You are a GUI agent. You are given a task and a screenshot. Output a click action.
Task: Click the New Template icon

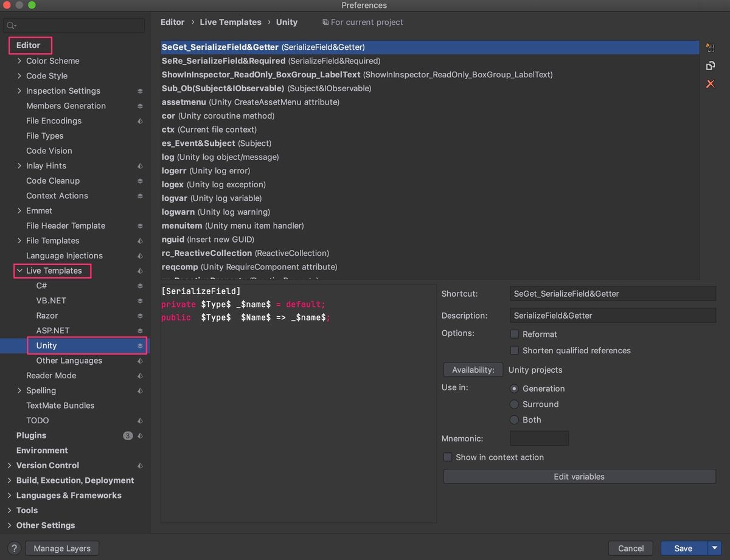(710, 47)
